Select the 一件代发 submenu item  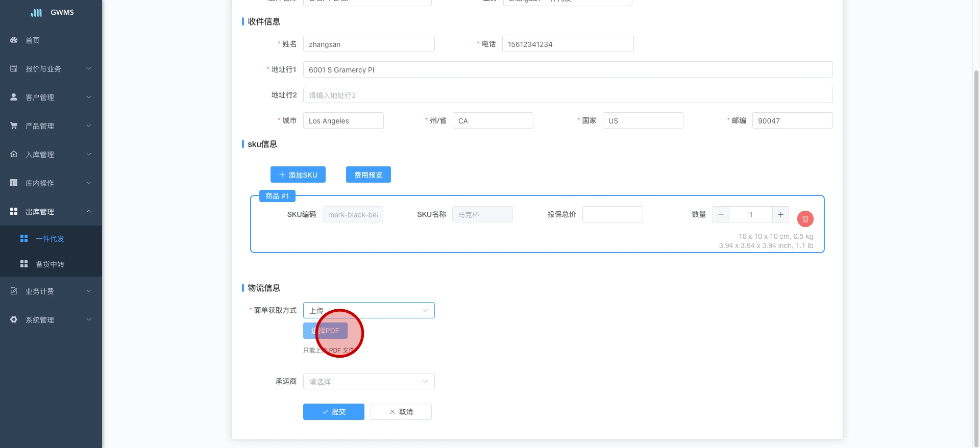pos(50,239)
